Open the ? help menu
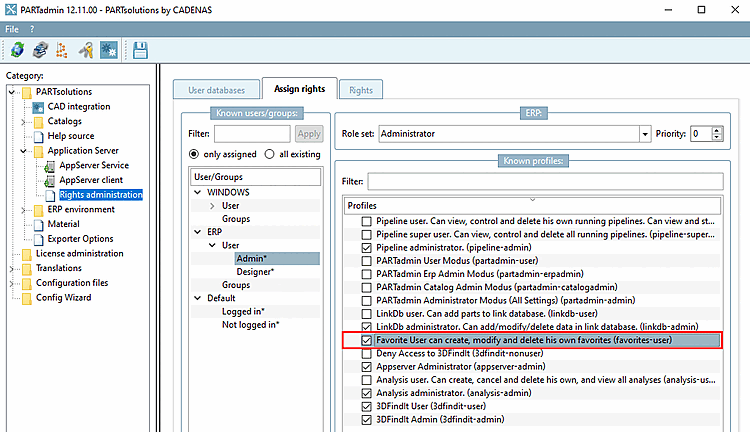Image resolution: width=750 pixels, height=432 pixels. coord(32,29)
